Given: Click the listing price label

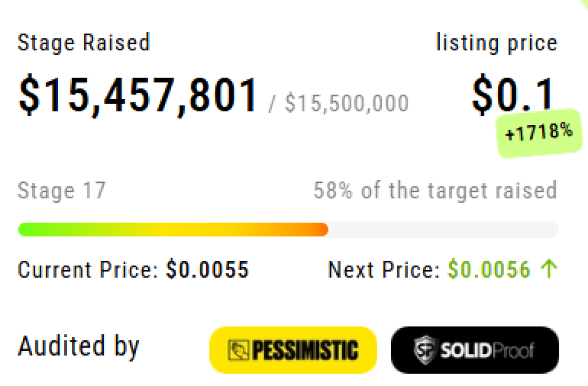Looking at the screenshot, I should tap(497, 43).
